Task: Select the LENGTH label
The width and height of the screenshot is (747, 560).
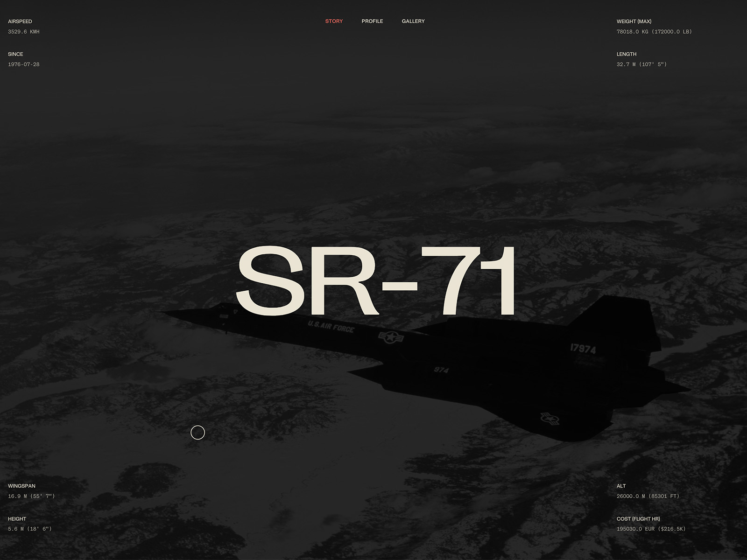Action: point(627,54)
